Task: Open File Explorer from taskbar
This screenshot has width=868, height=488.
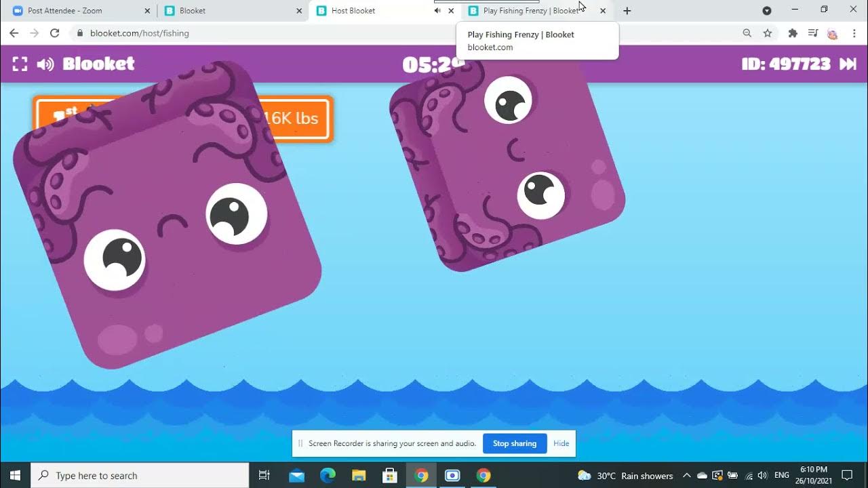Action: [x=359, y=475]
